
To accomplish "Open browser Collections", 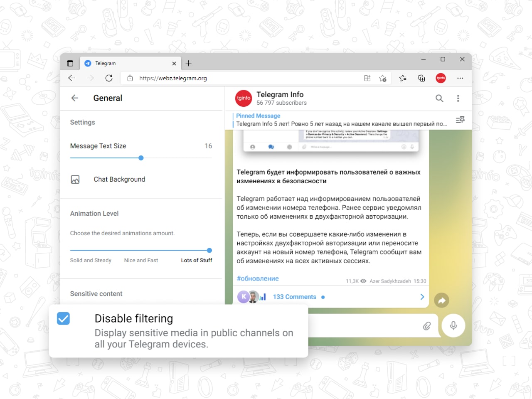I will 421,78.
